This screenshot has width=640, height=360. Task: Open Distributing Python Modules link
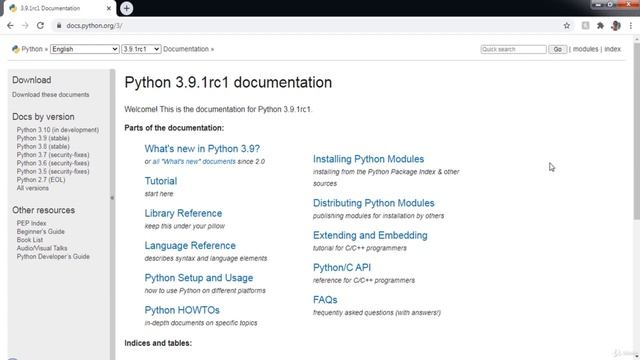[x=373, y=203]
